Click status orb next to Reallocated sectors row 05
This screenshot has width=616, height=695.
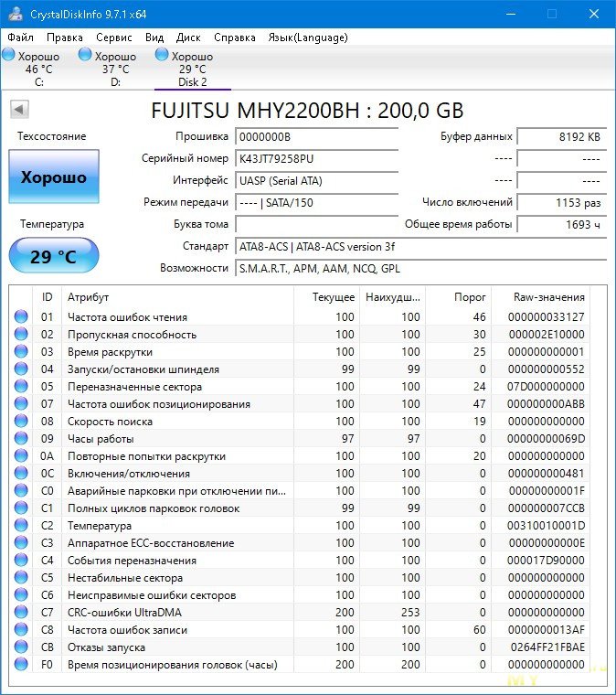[21, 387]
